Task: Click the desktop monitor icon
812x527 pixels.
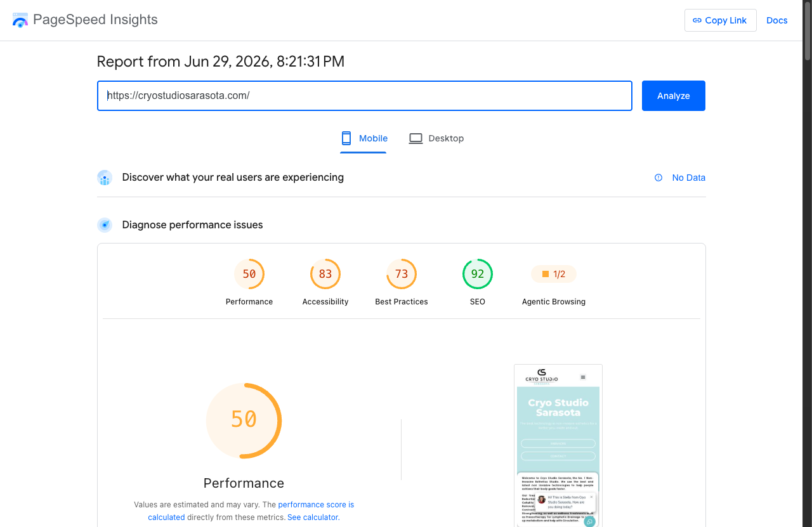Action: 416,138
